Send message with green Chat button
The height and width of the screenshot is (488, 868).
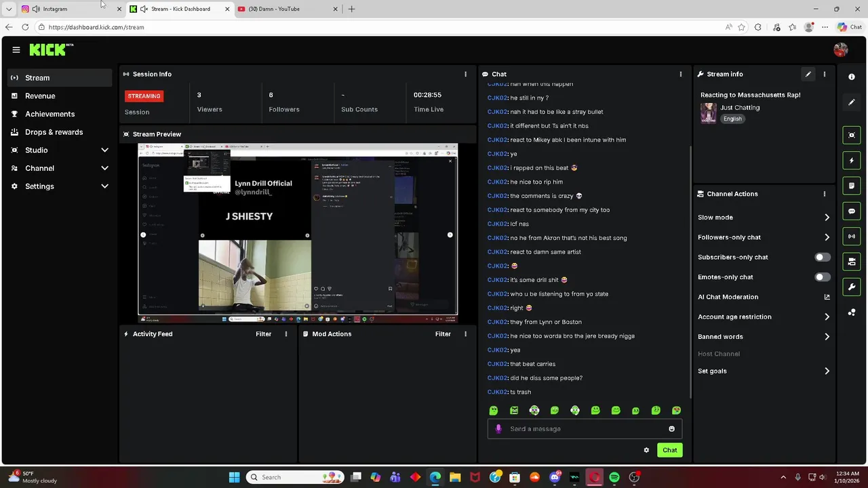click(669, 450)
